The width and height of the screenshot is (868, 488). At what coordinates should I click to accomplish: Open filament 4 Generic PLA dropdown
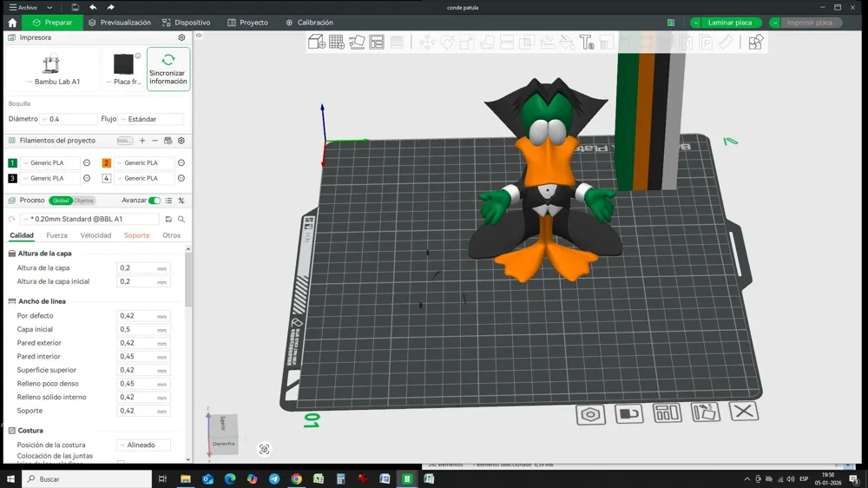(x=144, y=178)
